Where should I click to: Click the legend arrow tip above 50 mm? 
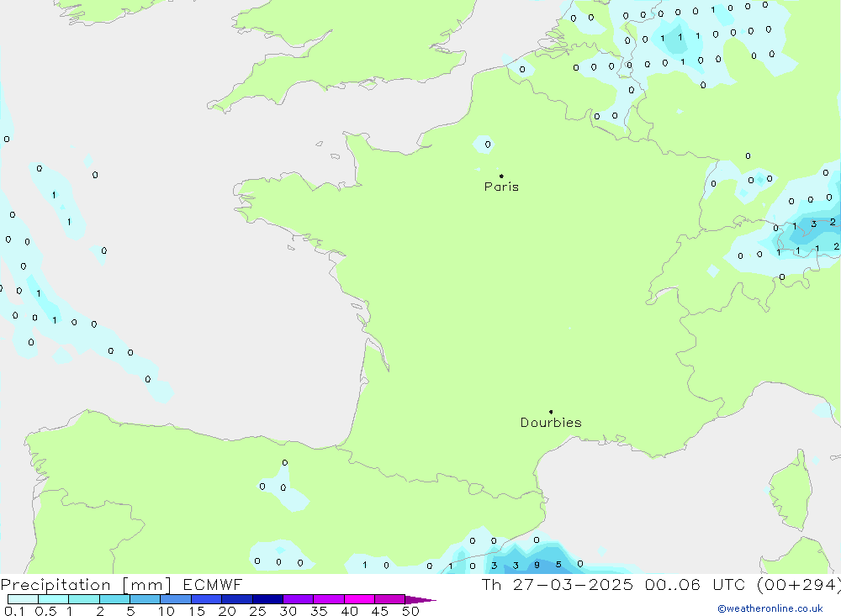point(420,600)
